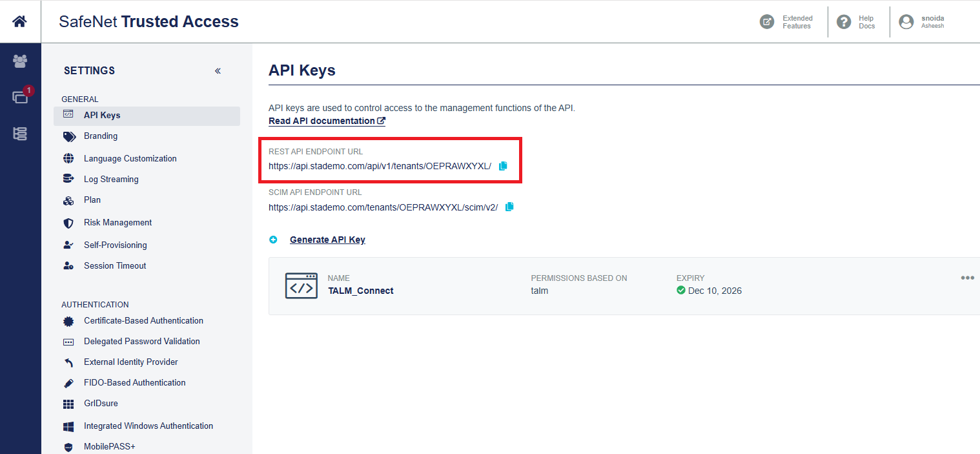Click the Extended Features icon
This screenshot has height=454, width=980.
(x=767, y=21)
